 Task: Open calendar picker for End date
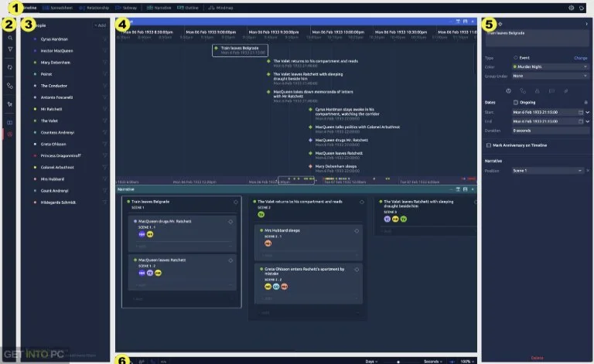click(x=581, y=121)
